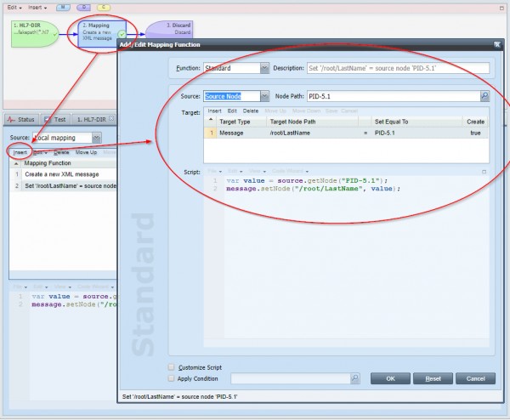Viewport: 510px width, 420px height.
Task: Switch to the Status tab
Action: click(x=21, y=119)
